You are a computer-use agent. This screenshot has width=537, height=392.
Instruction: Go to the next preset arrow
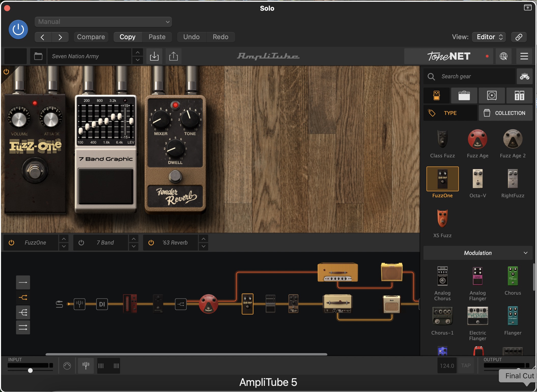coord(60,37)
